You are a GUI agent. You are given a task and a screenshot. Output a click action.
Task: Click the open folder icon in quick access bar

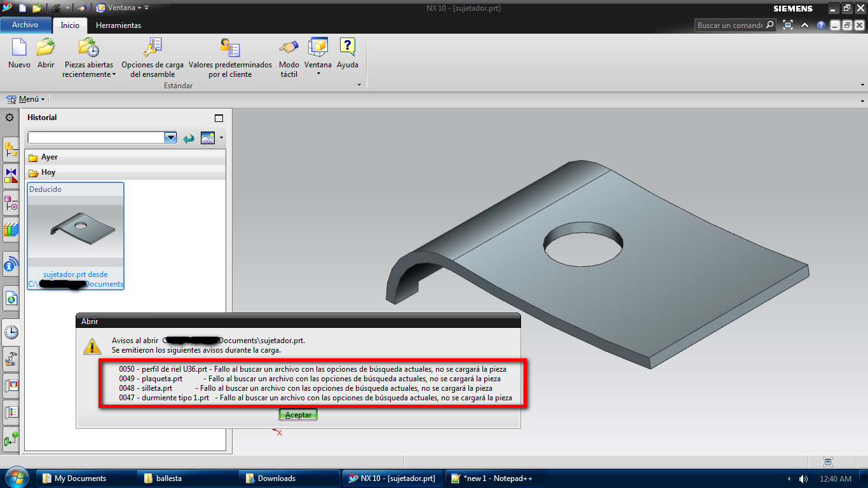(37, 8)
